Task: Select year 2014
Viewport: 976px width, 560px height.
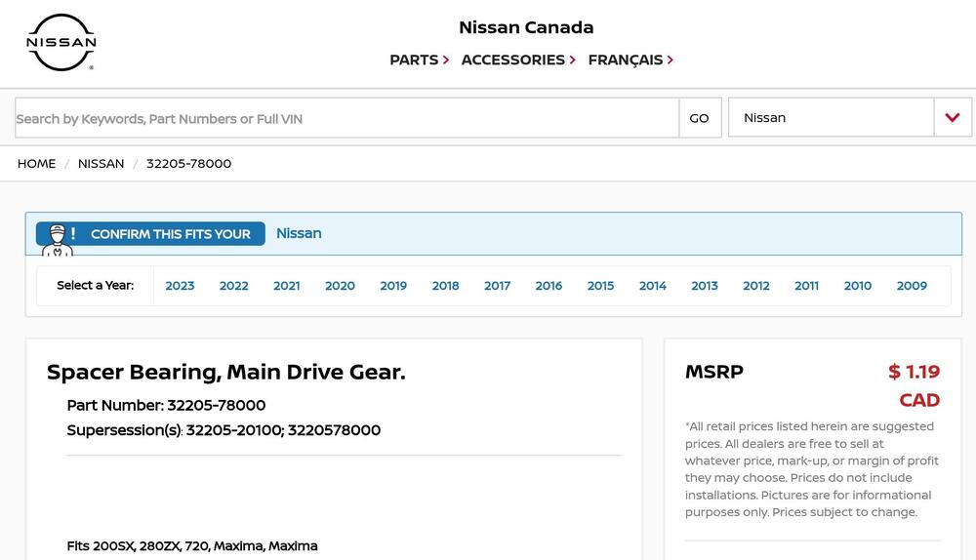Action: coord(652,286)
